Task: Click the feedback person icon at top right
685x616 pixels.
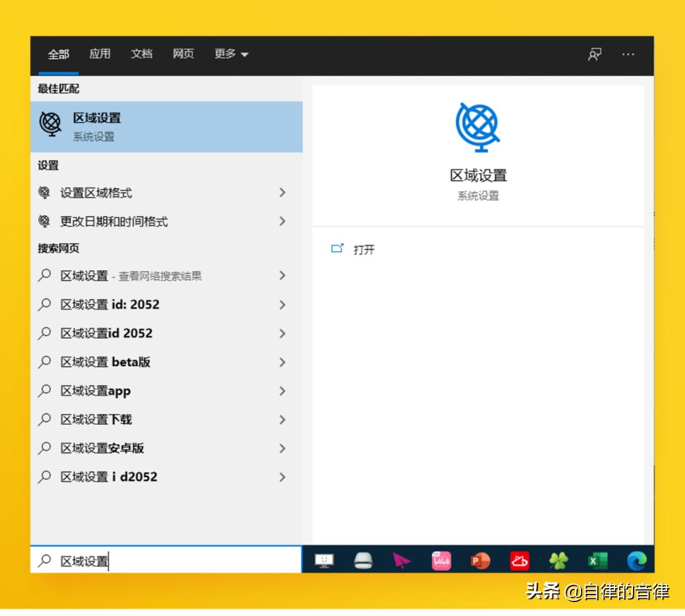Action: (594, 55)
